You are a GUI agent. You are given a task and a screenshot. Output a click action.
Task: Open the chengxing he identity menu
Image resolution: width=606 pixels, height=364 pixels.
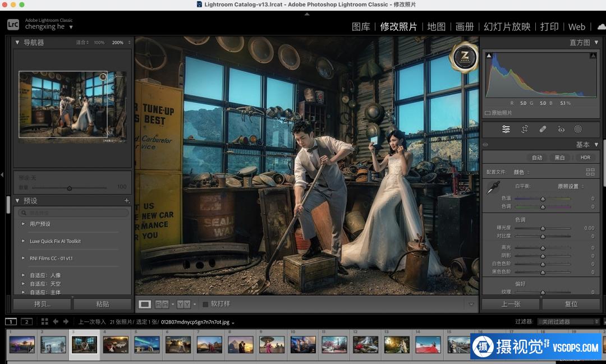pyautogui.click(x=49, y=27)
